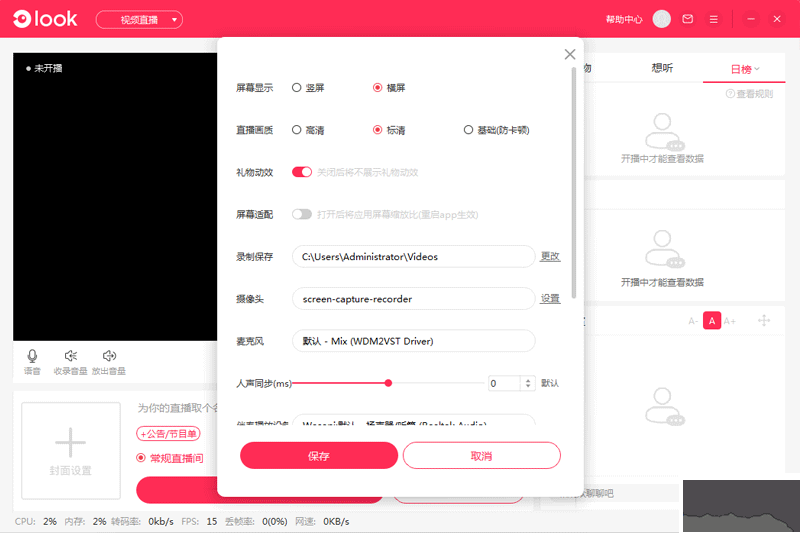Toggle 屏幕适配 screen scaling switch

(302, 214)
